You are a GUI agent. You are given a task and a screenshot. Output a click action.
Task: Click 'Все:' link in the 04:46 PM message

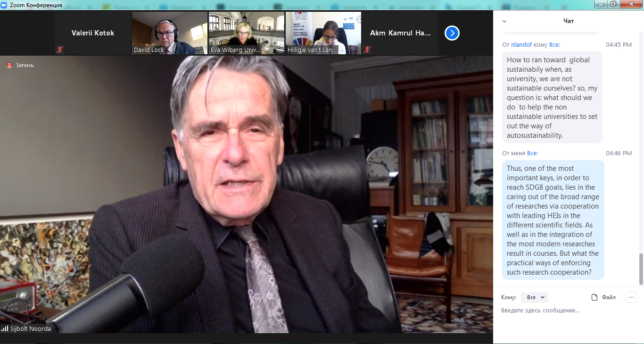click(532, 153)
